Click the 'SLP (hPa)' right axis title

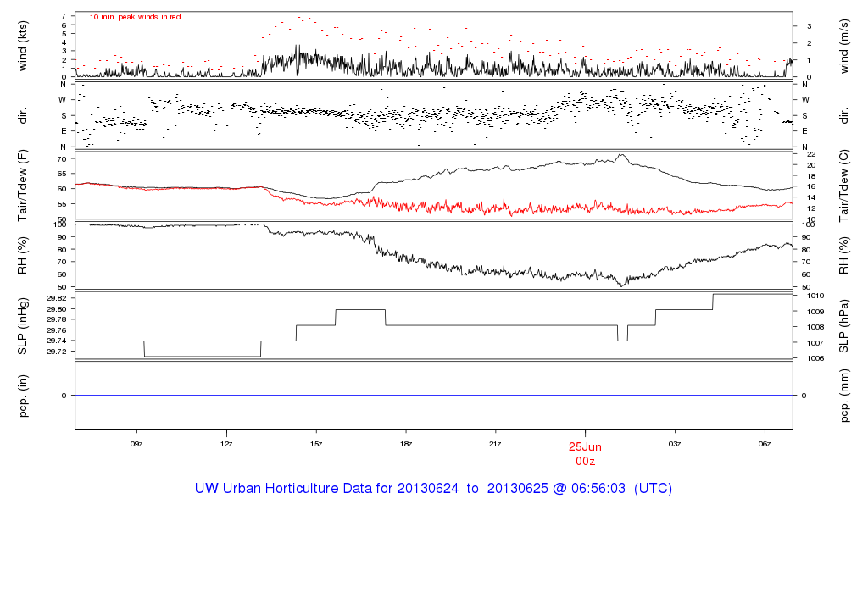pos(844,326)
